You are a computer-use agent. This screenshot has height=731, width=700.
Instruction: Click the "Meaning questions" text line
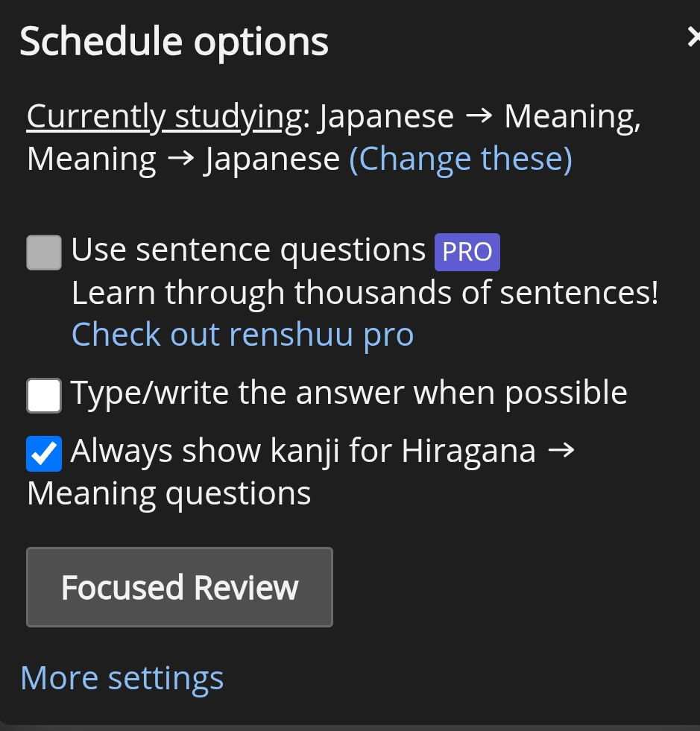pos(169,494)
